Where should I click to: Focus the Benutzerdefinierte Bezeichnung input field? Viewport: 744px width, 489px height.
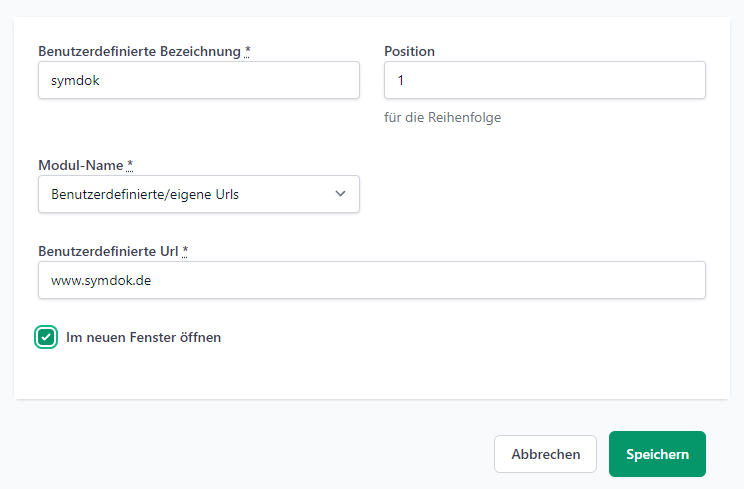pos(199,80)
